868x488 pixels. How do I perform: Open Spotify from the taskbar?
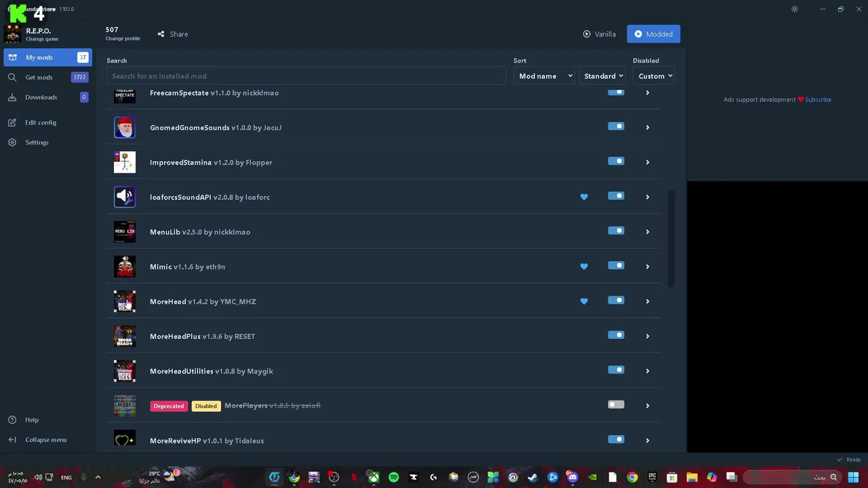pos(393,477)
